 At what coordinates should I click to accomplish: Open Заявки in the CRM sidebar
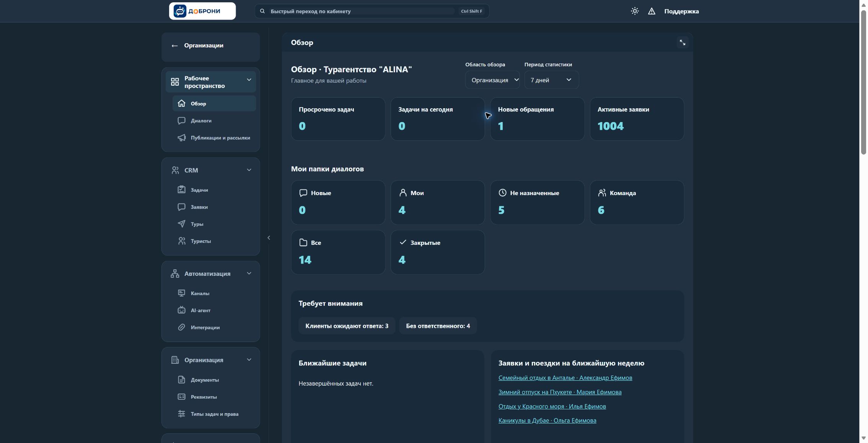(x=214, y=207)
